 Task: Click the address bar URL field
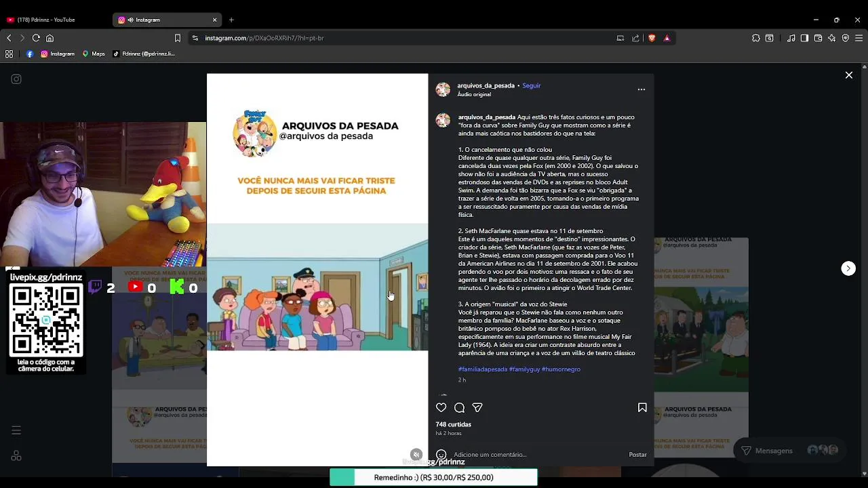(400, 38)
